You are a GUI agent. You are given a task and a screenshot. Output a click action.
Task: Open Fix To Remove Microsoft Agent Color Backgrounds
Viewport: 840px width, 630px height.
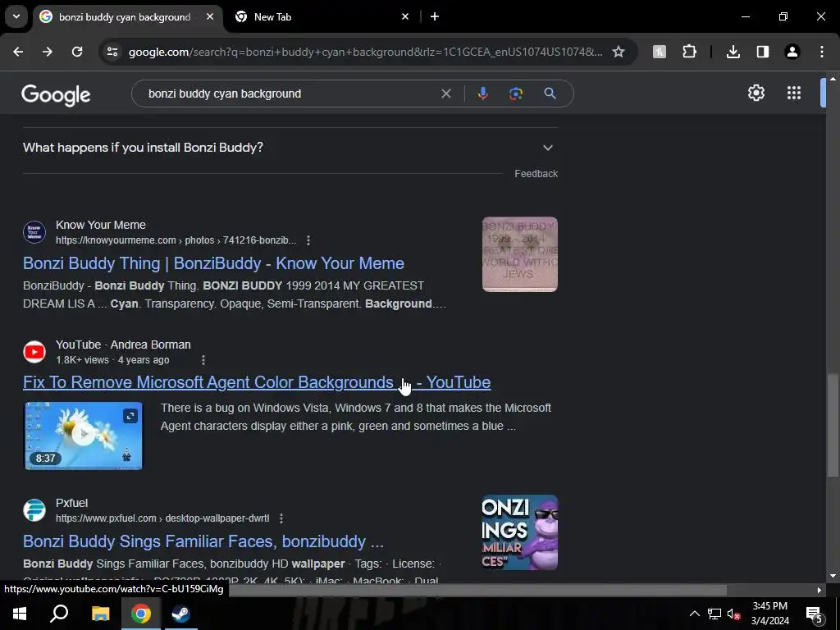click(257, 382)
